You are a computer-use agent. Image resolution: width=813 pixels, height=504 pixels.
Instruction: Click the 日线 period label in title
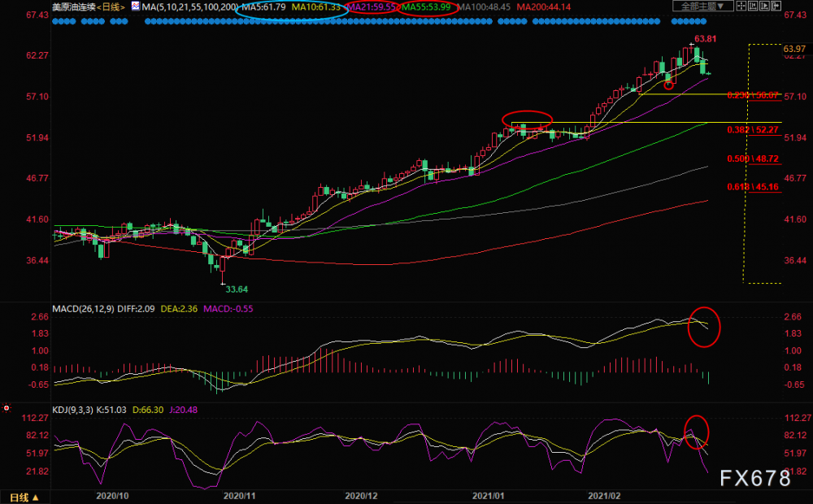tap(111, 7)
